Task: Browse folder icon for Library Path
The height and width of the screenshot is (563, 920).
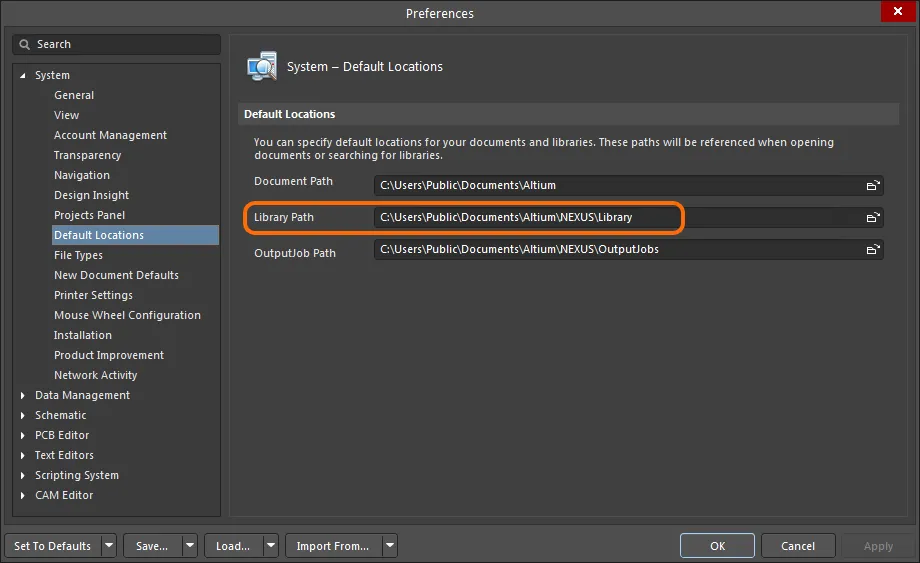Action: (873, 218)
